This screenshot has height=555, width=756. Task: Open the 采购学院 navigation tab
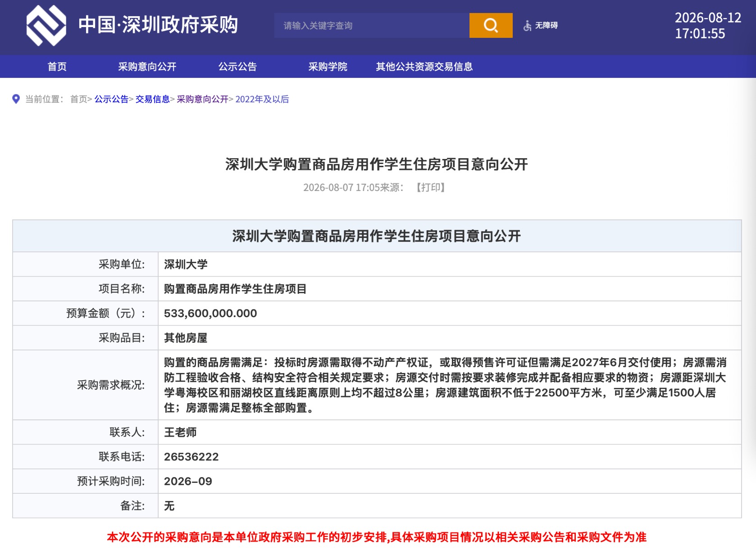click(328, 67)
